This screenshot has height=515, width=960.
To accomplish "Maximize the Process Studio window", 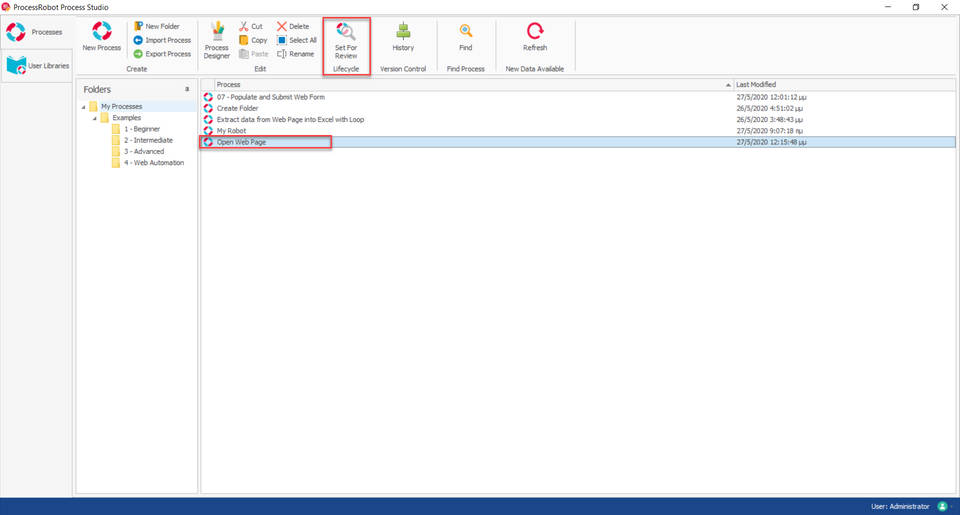I will coord(916,7).
